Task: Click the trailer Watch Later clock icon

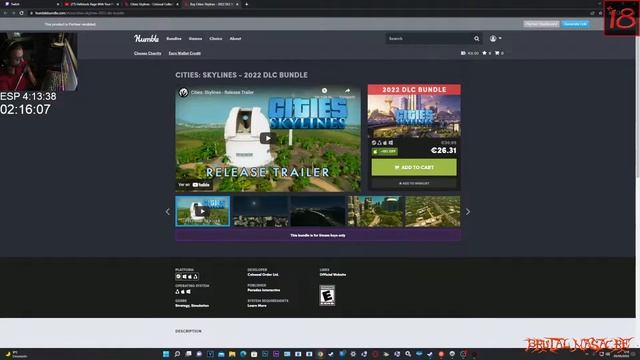Action: (324, 91)
